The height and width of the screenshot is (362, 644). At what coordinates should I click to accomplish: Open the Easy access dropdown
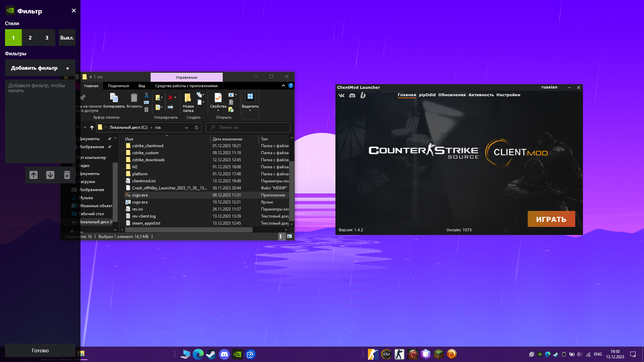coord(201,102)
